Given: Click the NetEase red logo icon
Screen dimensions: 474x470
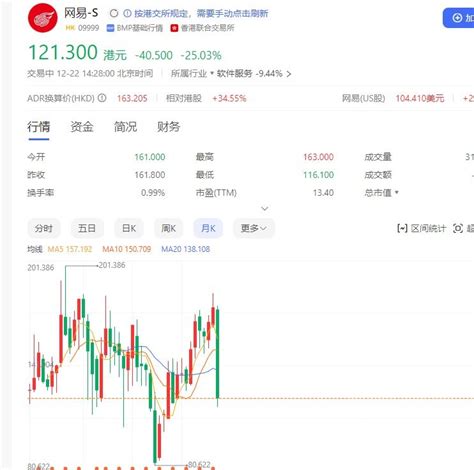Looking at the screenshot, I should click(42, 18).
